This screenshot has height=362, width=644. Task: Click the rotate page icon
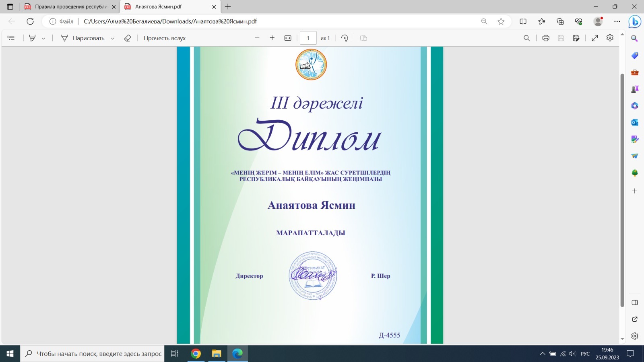coord(345,38)
